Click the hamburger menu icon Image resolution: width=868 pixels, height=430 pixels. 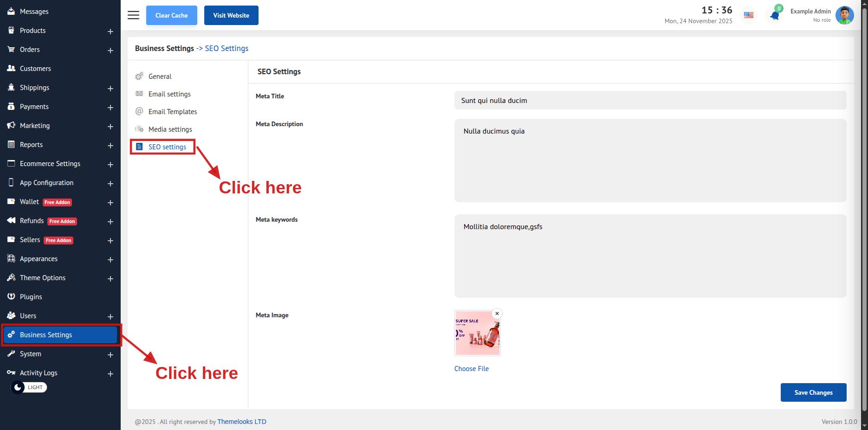point(133,15)
